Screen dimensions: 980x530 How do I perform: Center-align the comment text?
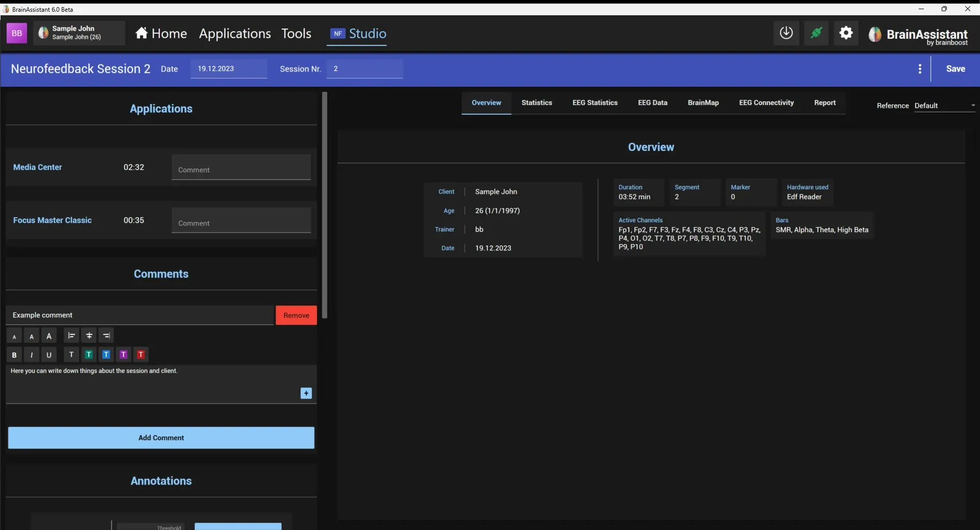point(89,336)
